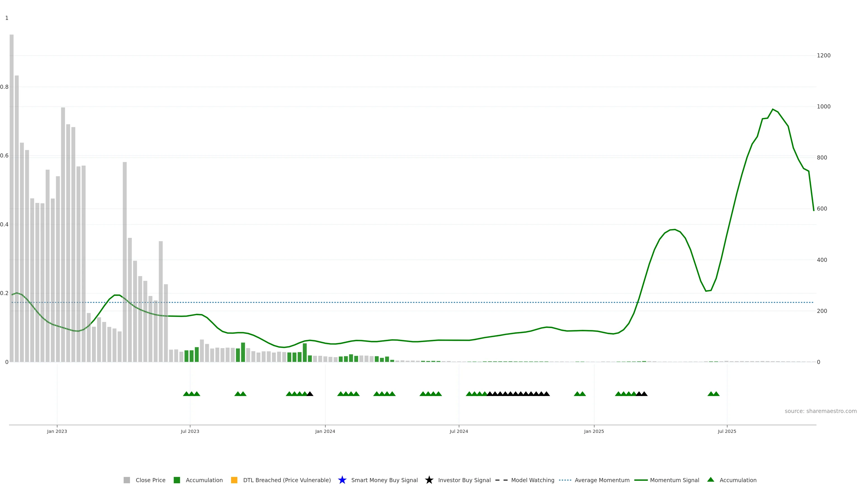Click the dotted Average Momentum legend line

[x=565, y=480]
